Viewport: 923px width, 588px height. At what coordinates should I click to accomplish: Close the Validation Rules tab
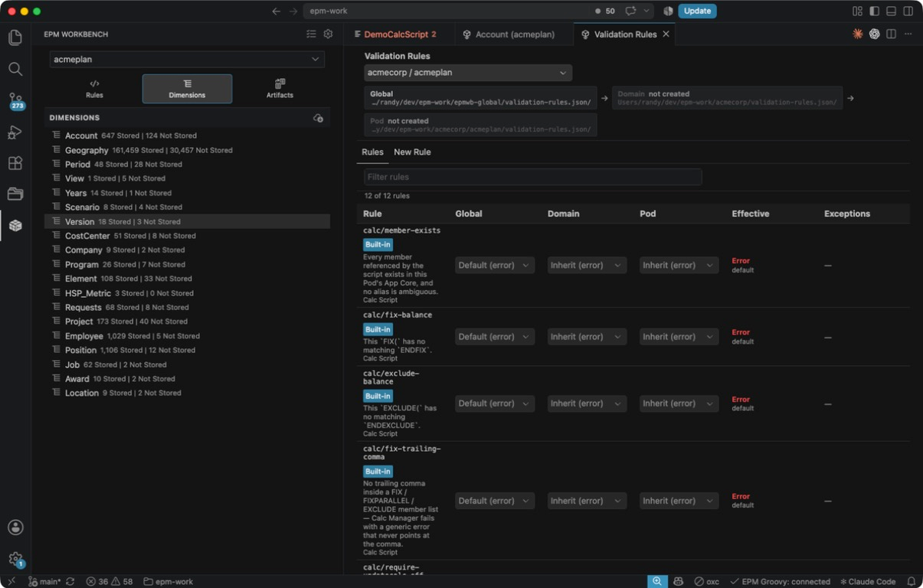coord(666,34)
